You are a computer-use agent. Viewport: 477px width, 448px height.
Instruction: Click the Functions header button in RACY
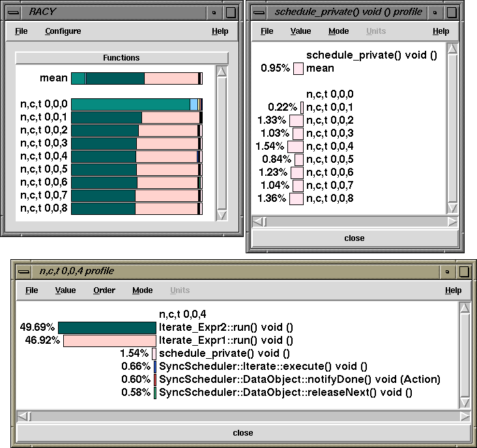pyautogui.click(x=122, y=58)
